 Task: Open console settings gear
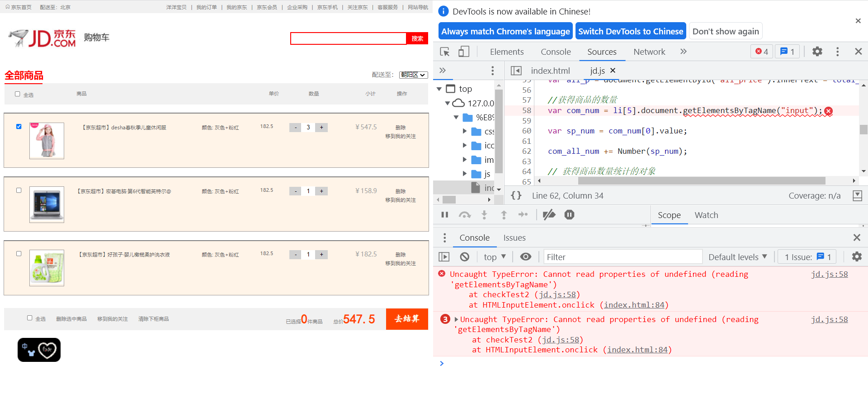pyautogui.click(x=857, y=257)
